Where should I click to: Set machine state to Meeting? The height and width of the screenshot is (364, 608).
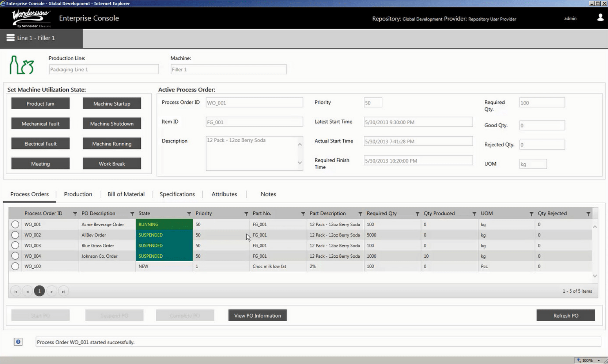(x=40, y=163)
